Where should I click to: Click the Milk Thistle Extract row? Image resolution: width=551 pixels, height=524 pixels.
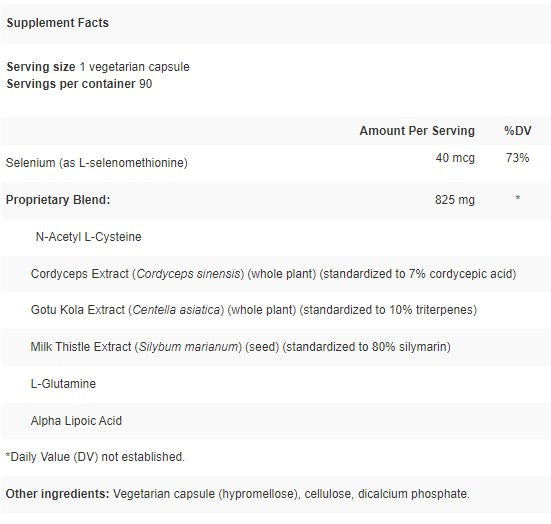[276, 347]
